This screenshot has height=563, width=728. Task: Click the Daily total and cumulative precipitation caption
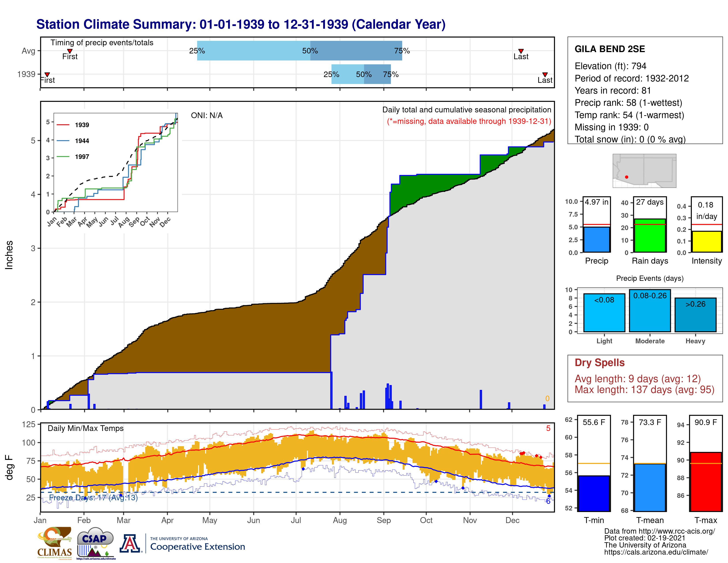[x=467, y=110]
